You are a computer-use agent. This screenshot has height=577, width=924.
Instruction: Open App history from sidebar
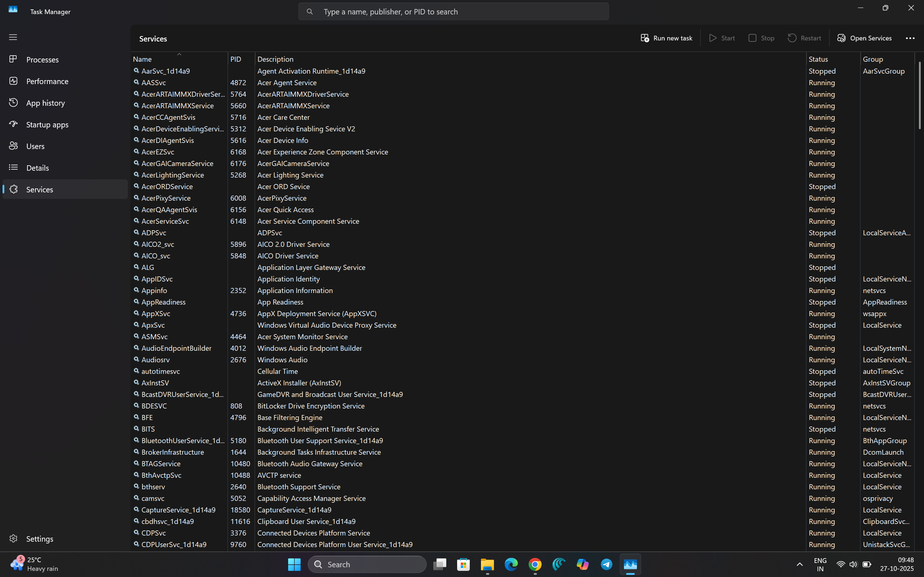tap(45, 102)
